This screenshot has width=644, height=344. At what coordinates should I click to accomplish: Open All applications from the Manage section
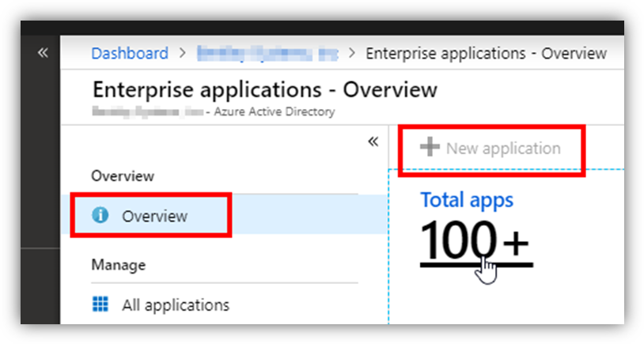pyautogui.click(x=175, y=304)
